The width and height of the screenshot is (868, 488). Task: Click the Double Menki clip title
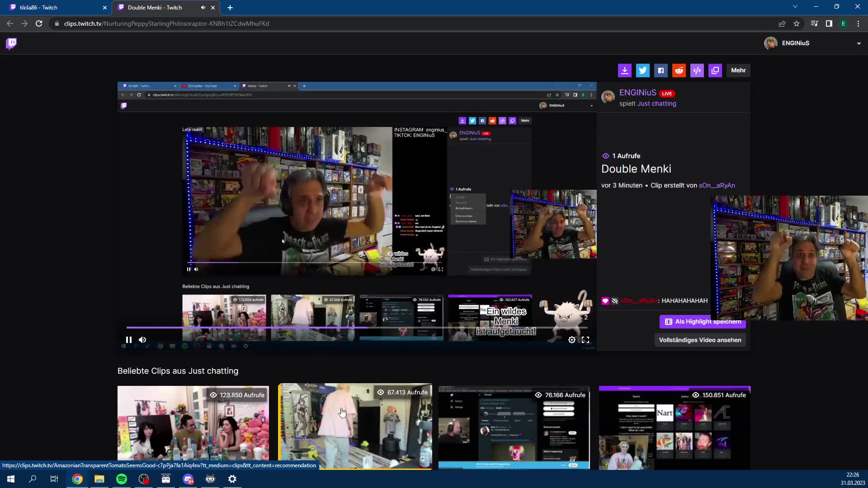[x=636, y=169]
